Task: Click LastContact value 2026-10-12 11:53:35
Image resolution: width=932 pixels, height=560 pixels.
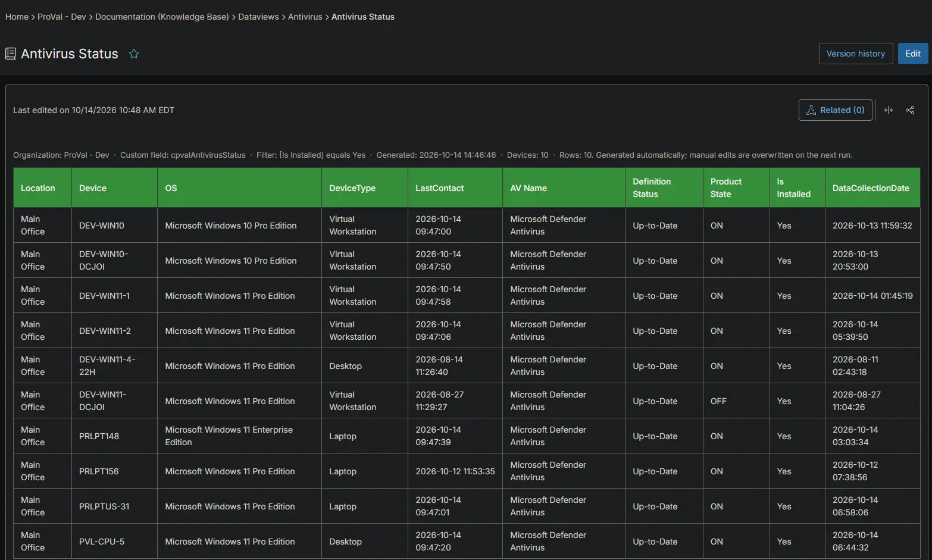Action: coord(455,471)
